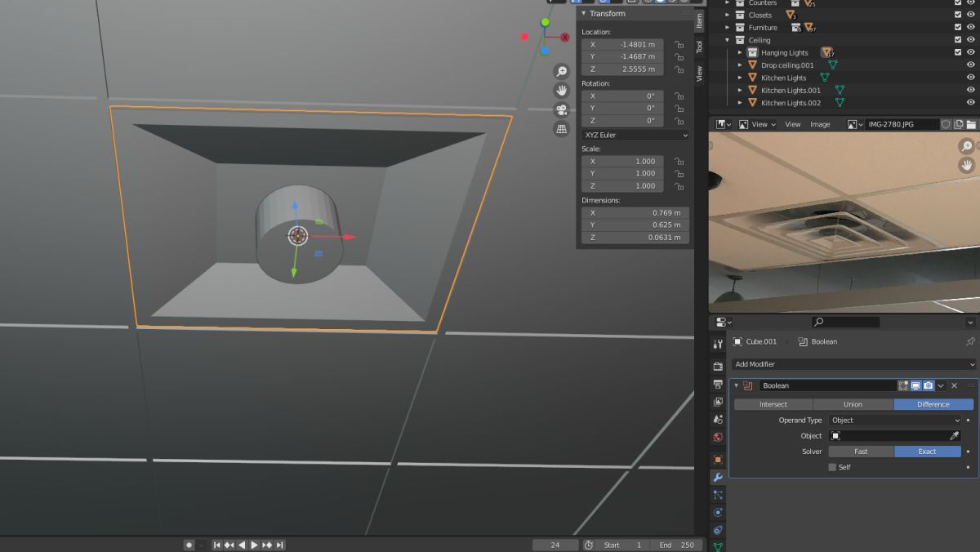This screenshot has height=552, width=980.
Task: Lock the Scale Y value
Action: click(679, 174)
